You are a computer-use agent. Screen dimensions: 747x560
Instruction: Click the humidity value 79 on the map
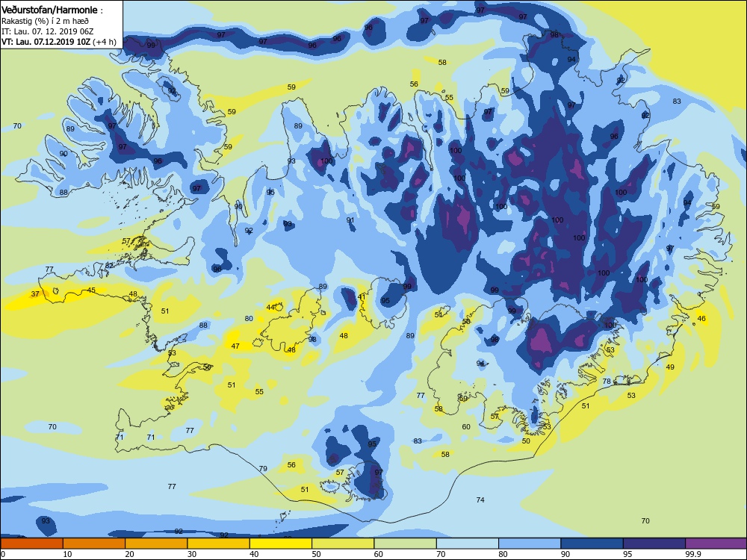click(263, 469)
